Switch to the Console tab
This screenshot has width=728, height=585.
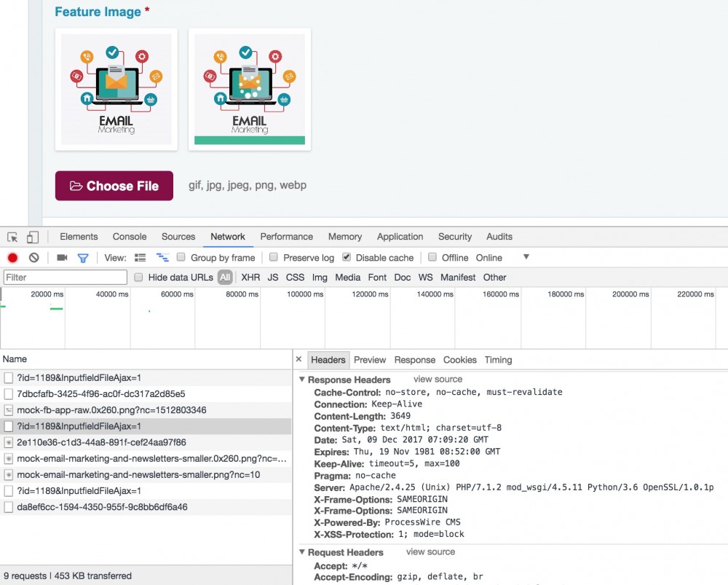[130, 237]
